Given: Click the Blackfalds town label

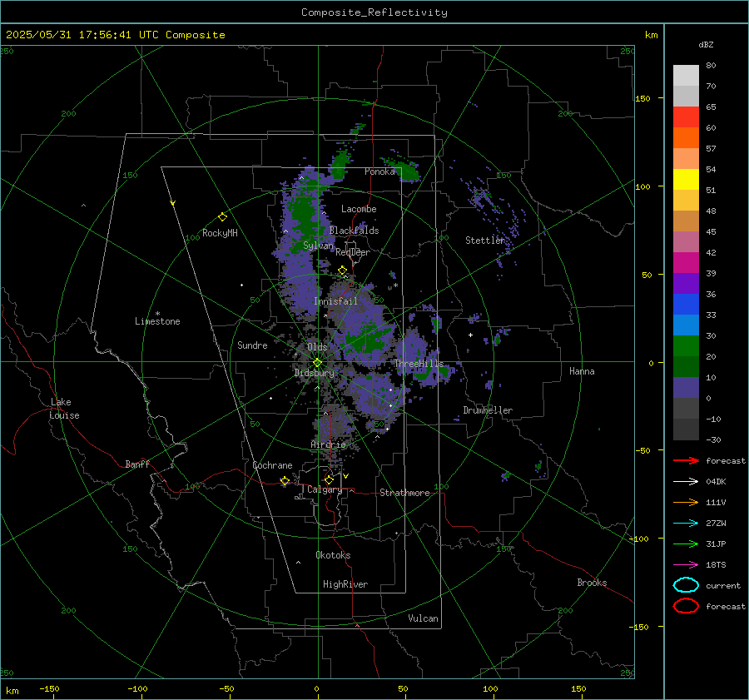Looking at the screenshot, I should 354,231.
